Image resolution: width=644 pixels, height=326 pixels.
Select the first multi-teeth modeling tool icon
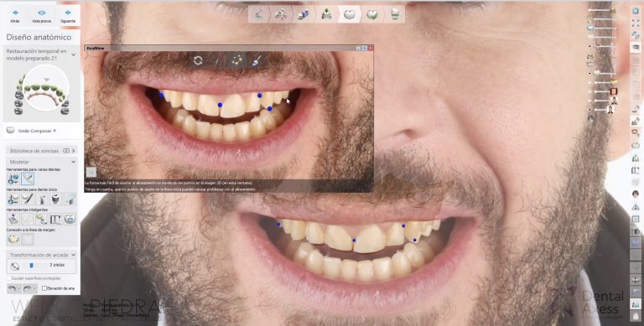[13, 179]
